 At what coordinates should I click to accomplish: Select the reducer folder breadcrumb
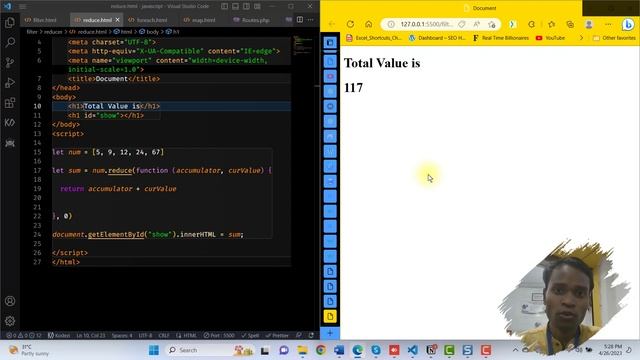(53, 31)
